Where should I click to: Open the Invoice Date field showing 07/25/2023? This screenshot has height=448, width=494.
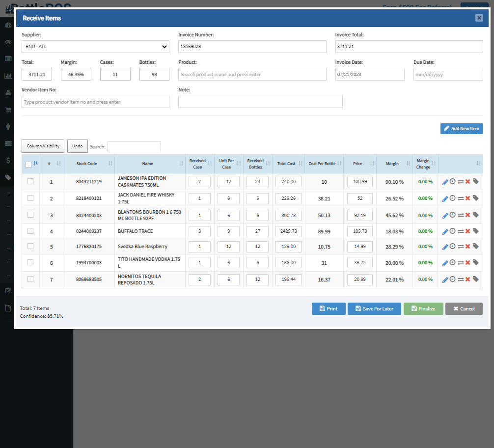pyautogui.click(x=369, y=74)
